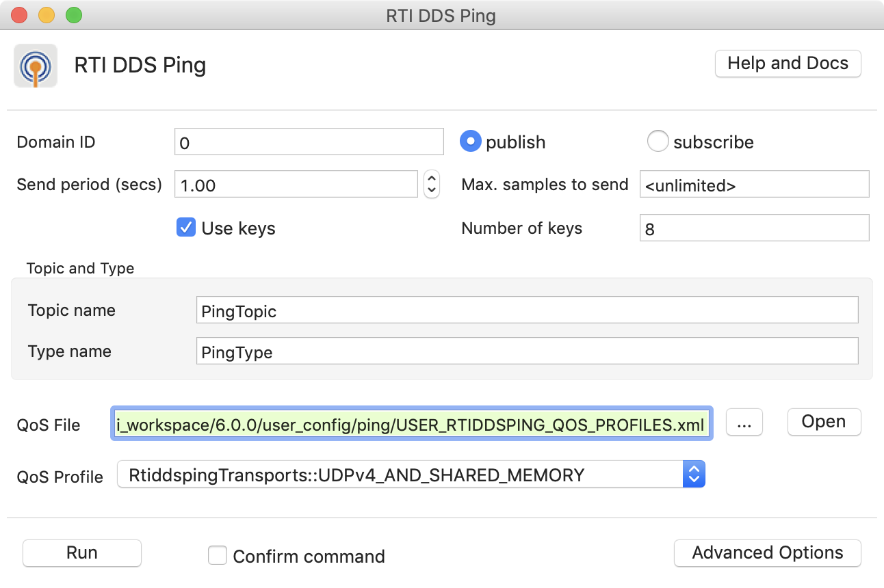
Task: Select the PingTopic topic name field
Action: click(527, 310)
